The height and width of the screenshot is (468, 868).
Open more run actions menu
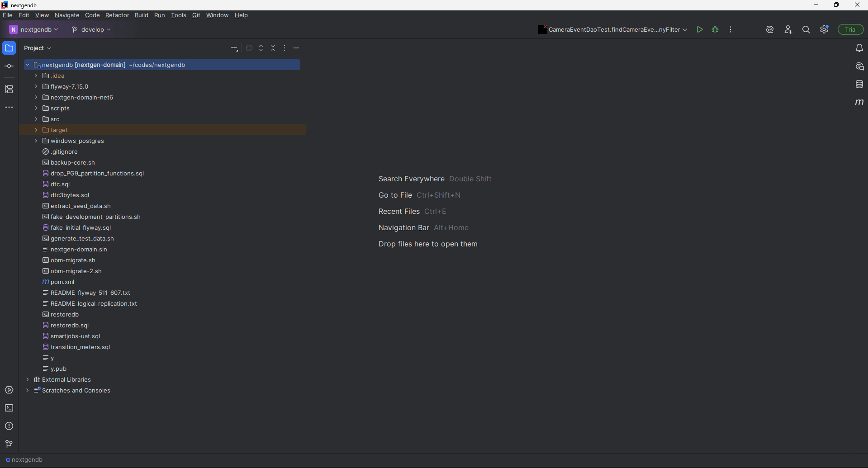pyautogui.click(x=730, y=29)
